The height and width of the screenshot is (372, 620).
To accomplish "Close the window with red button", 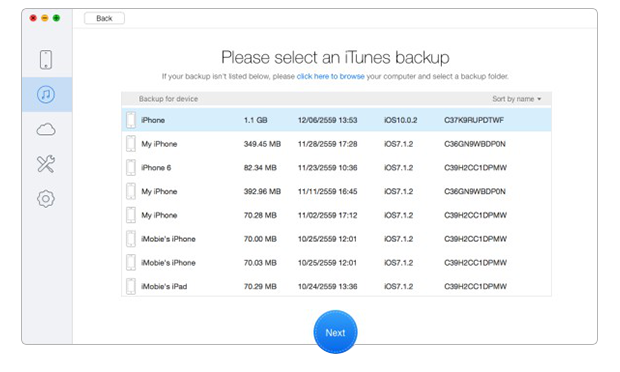I will point(33,18).
